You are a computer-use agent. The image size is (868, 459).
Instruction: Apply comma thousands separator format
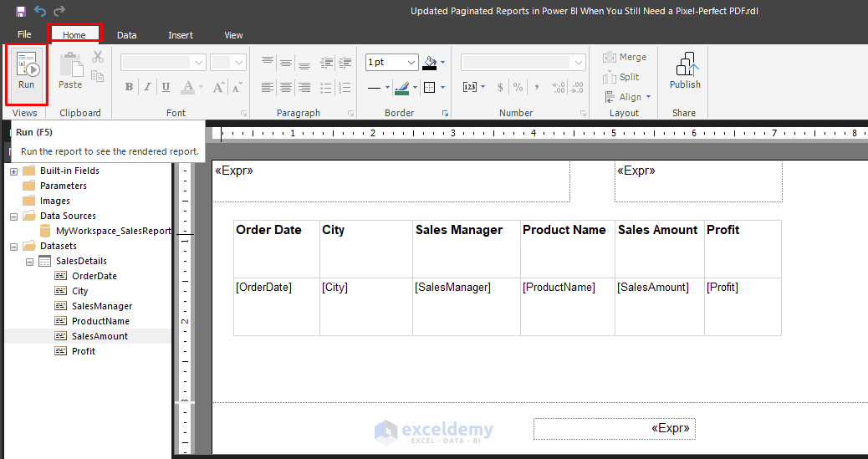coord(536,87)
